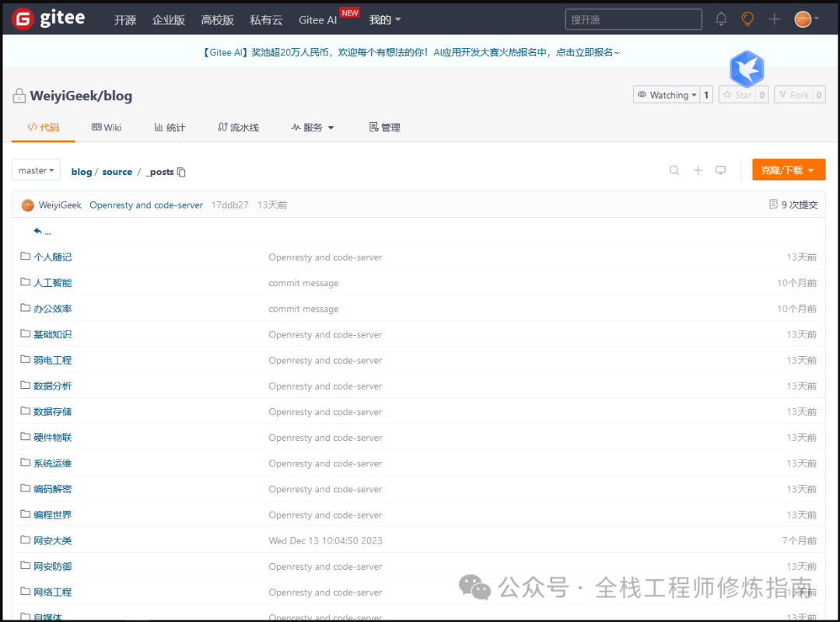
Task: Click the search files magnifier icon
Action: pyautogui.click(x=674, y=170)
